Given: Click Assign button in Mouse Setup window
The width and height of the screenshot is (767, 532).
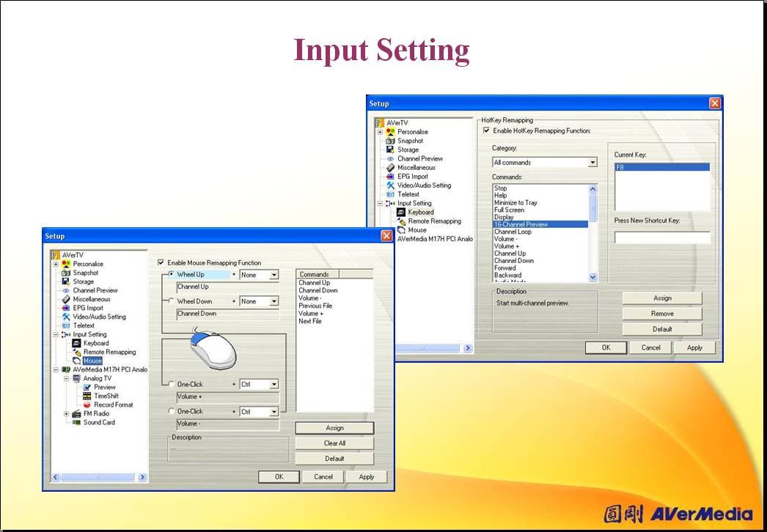Looking at the screenshot, I should click(x=334, y=428).
